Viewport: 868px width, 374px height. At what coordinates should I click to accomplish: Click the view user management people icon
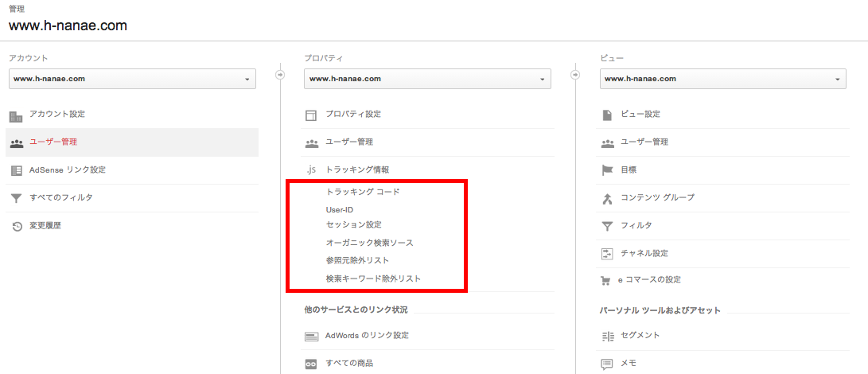(x=607, y=143)
